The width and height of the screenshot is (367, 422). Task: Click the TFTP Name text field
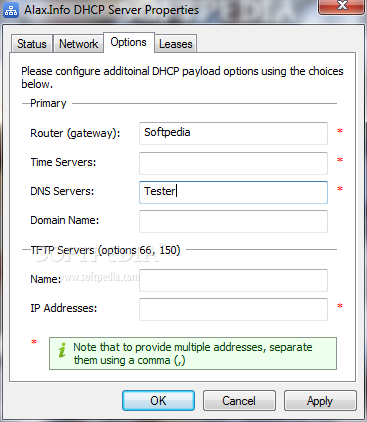[x=233, y=280]
